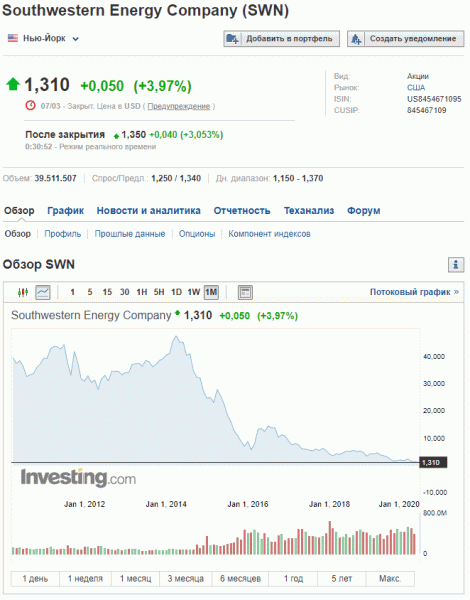
Task: Click the info icon beside Обзор SWN
Action: click(x=456, y=264)
